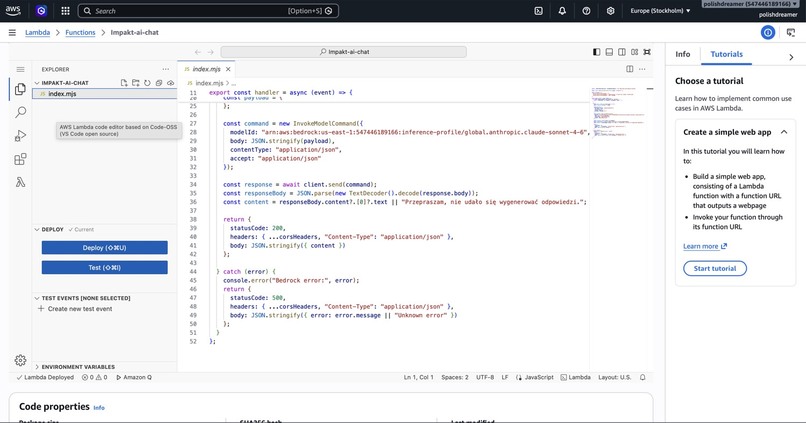Open customize layout icon
Image resolution: width=806 pixels, height=423 pixels.
[x=635, y=52]
